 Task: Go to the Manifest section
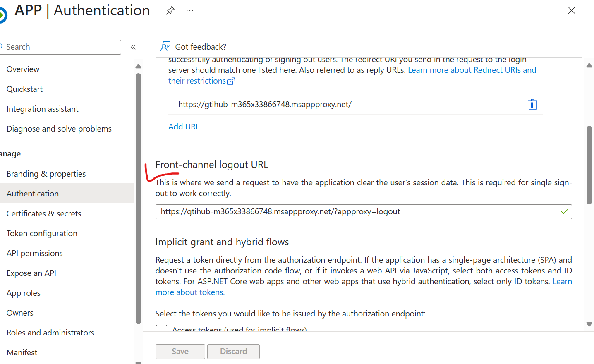[x=22, y=352]
